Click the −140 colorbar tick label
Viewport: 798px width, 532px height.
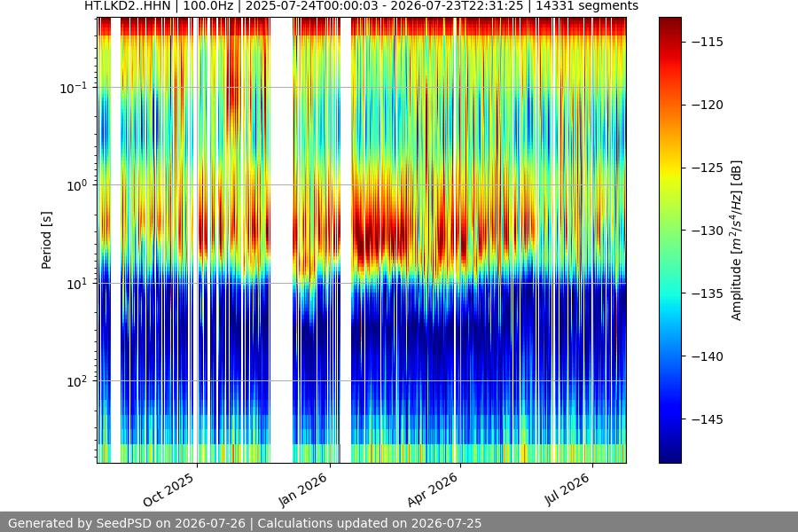coord(708,356)
